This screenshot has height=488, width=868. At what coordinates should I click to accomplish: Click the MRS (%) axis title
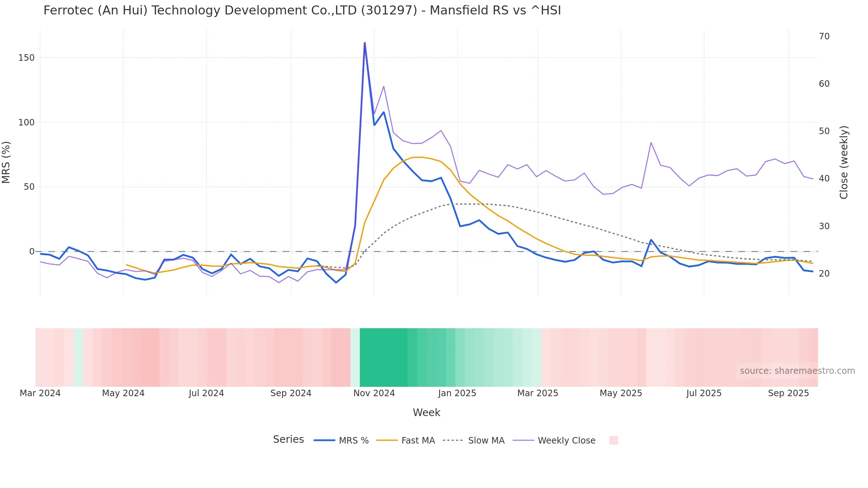[6, 162]
